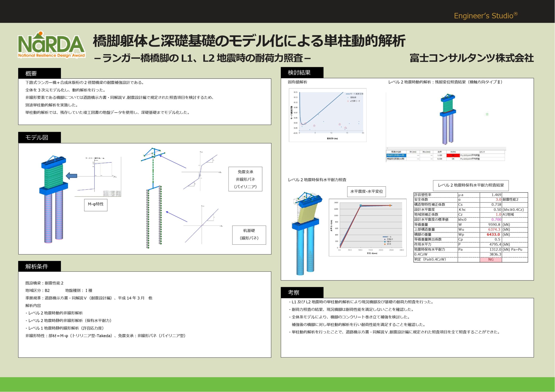Click the 上部構造重量 value 6374.3
The width and height of the screenshot is (555, 392).
(494, 230)
